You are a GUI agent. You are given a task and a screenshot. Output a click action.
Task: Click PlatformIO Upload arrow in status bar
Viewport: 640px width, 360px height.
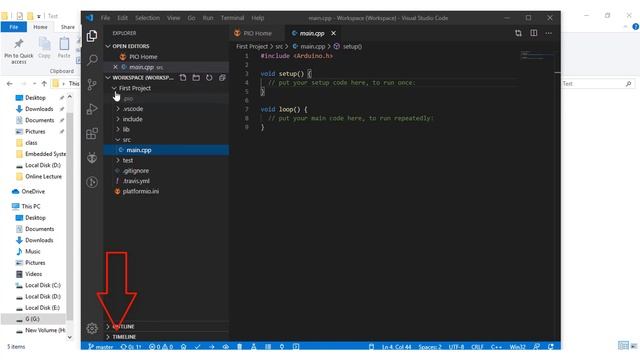click(211, 347)
